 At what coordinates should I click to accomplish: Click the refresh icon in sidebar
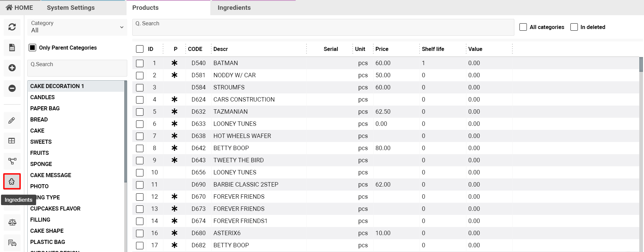pos(12,27)
